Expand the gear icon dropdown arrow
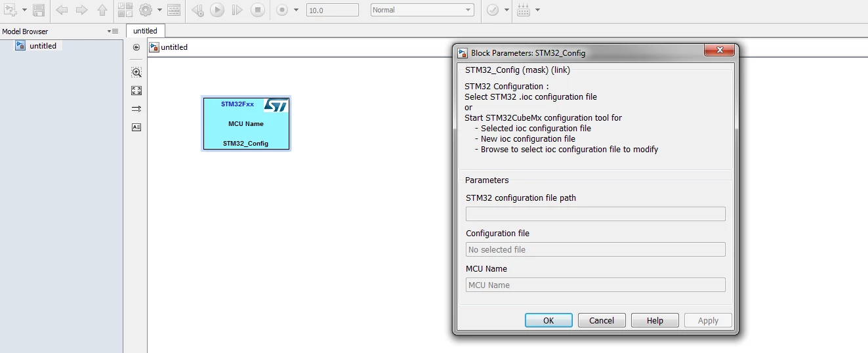Image resolution: width=868 pixels, height=353 pixels. coord(159,10)
